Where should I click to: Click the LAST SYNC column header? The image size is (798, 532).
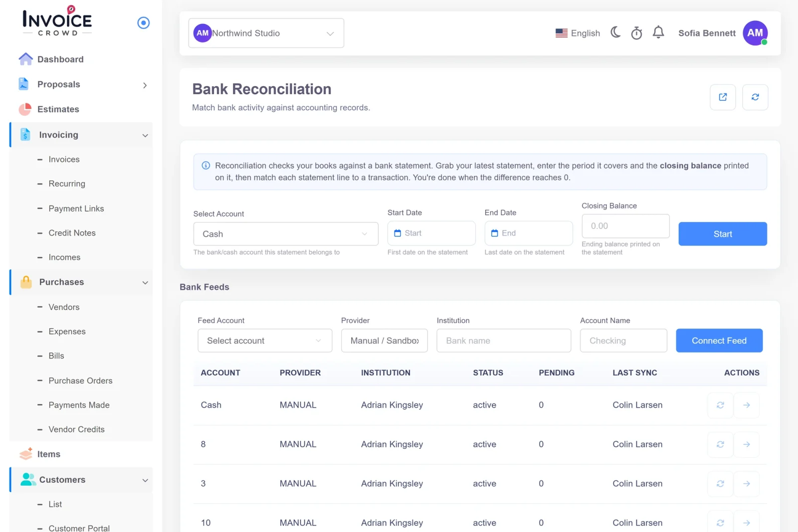635,373
